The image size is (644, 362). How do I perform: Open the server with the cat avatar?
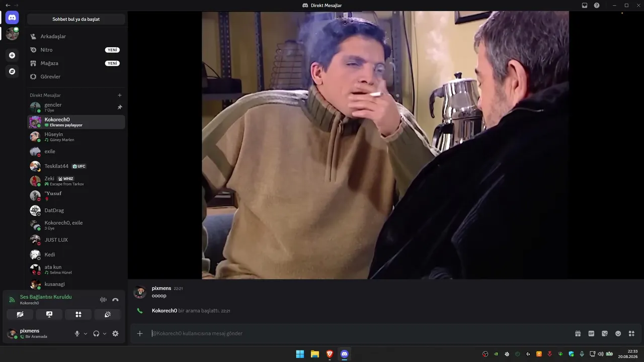pyautogui.click(x=12, y=34)
